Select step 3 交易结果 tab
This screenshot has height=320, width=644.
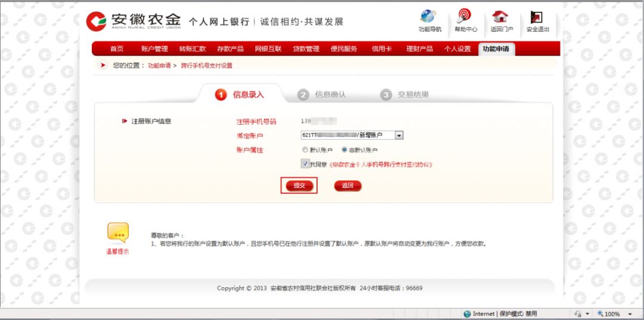click(404, 94)
